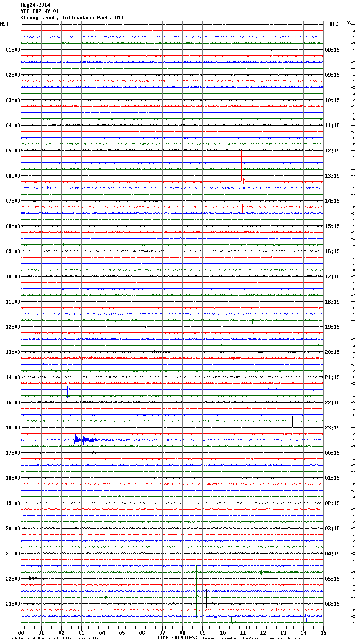Click the '22:00' MST time label
Image resolution: width=357 pixels, height=644 pixels.
[x=13, y=579]
